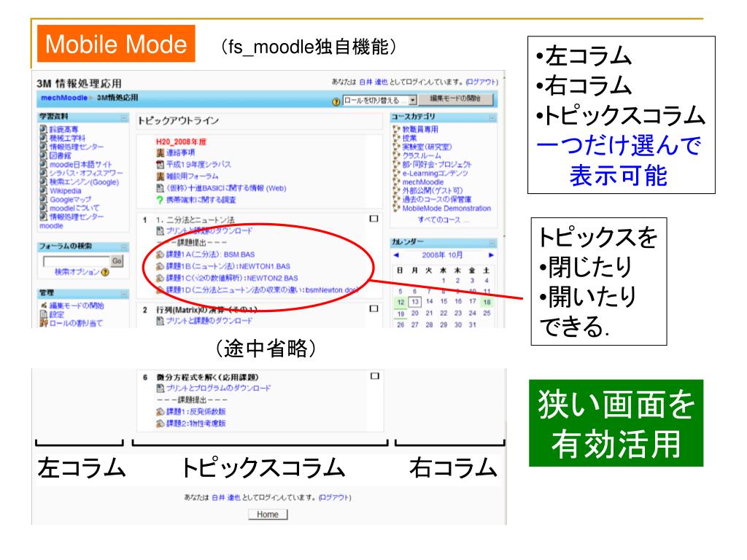Open the 検索エンジン(Google) link

85,182
